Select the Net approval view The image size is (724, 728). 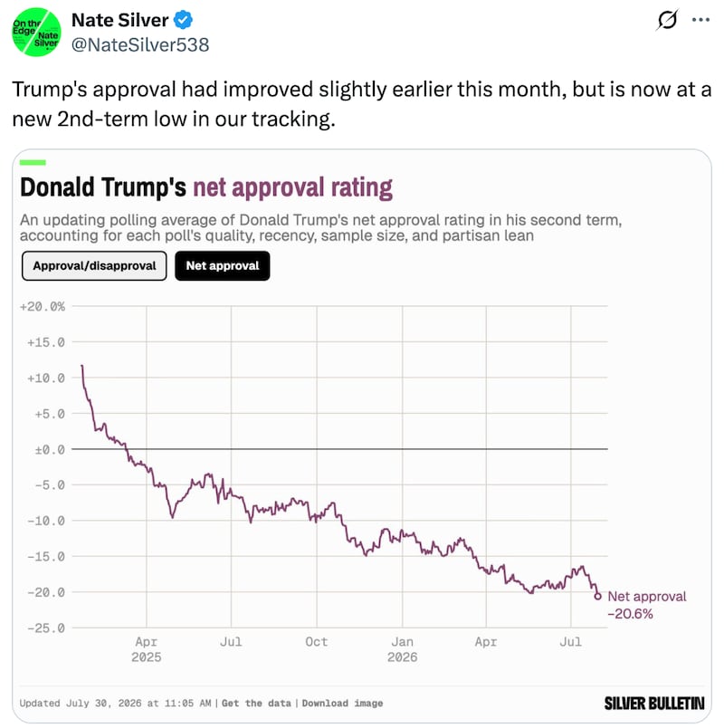click(x=223, y=266)
